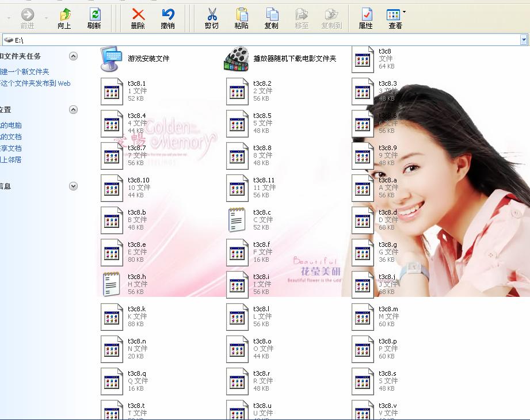Open the 播放器随机下载电影文件夹 folder
Screen dimensions: 530x420
(237, 59)
